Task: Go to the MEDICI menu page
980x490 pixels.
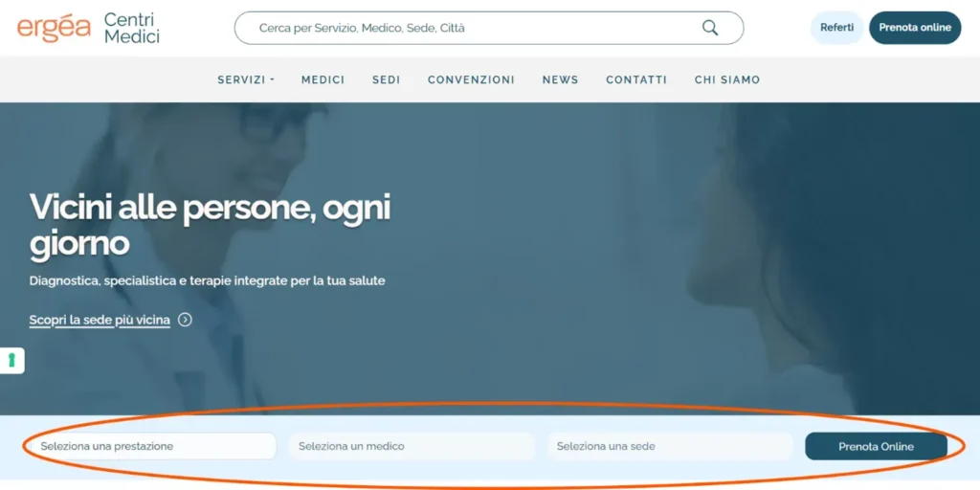Action: pyautogui.click(x=323, y=80)
